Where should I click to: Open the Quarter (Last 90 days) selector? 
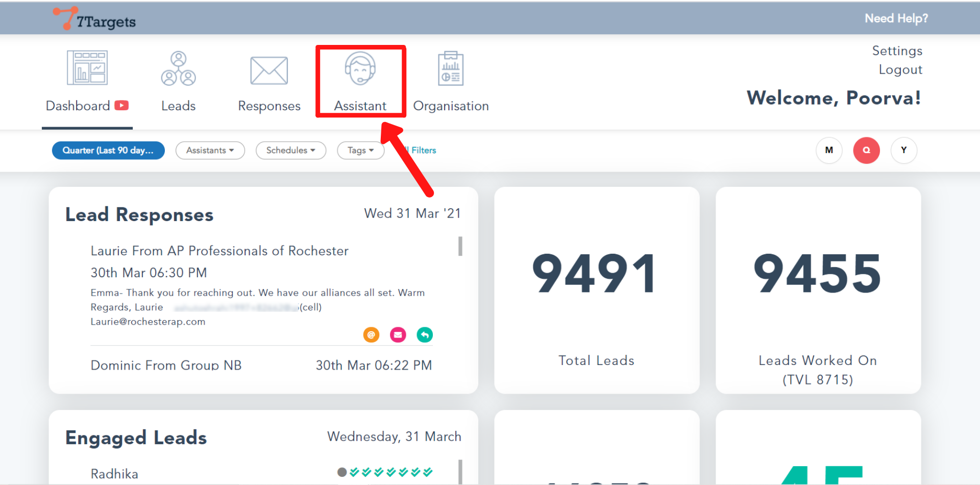[108, 150]
